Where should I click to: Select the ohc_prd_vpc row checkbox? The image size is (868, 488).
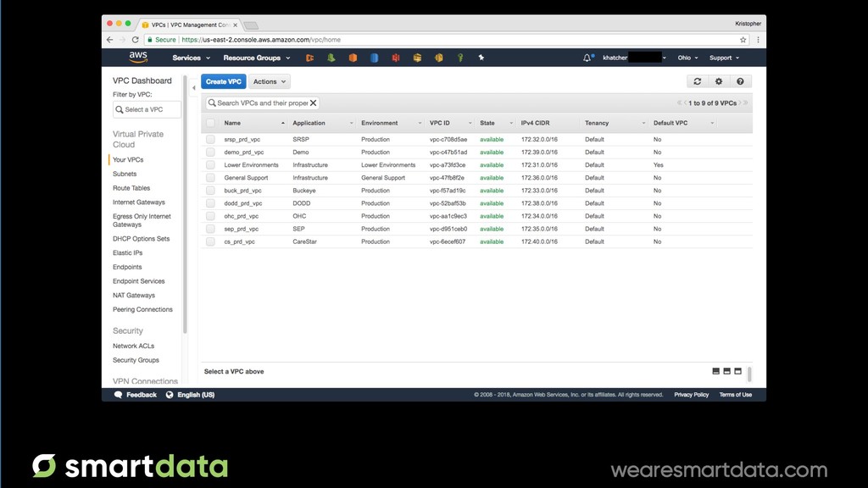tap(210, 216)
